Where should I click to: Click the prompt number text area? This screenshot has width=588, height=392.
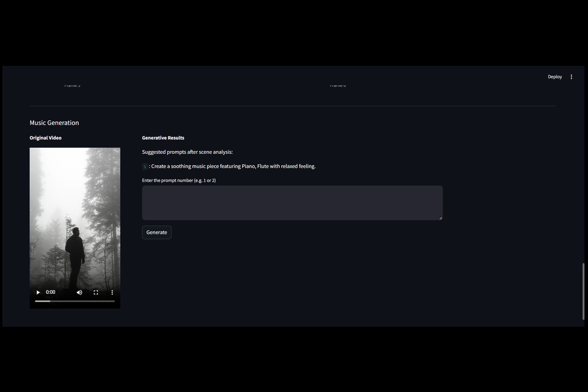pos(292,202)
